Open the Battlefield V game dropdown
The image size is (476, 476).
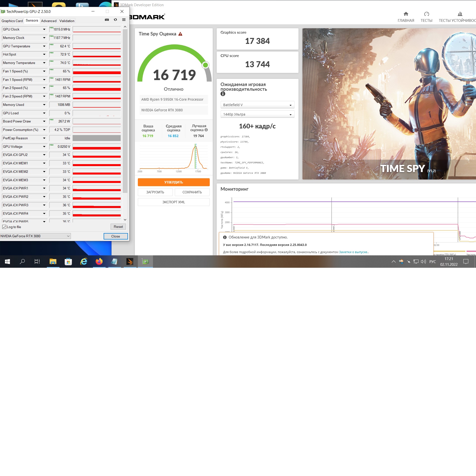pyautogui.click(x=257, y=105)
